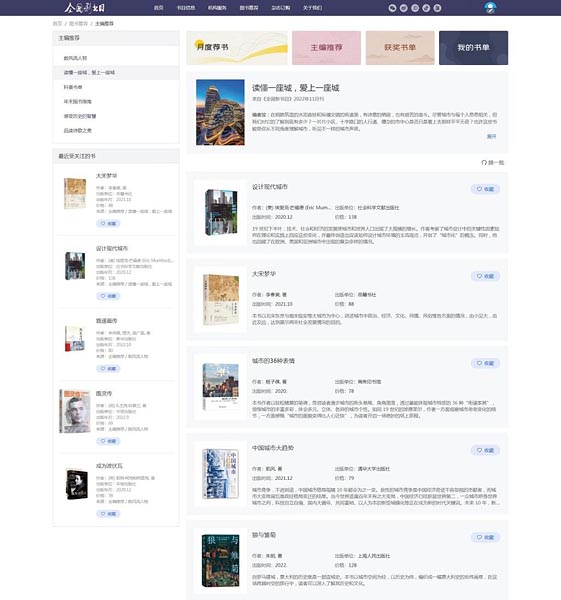This screenshot has height=600, width=561.
Task: Toggle favorite for 成为波伏瓦 in the sidebar
Action: click(108, 514)
